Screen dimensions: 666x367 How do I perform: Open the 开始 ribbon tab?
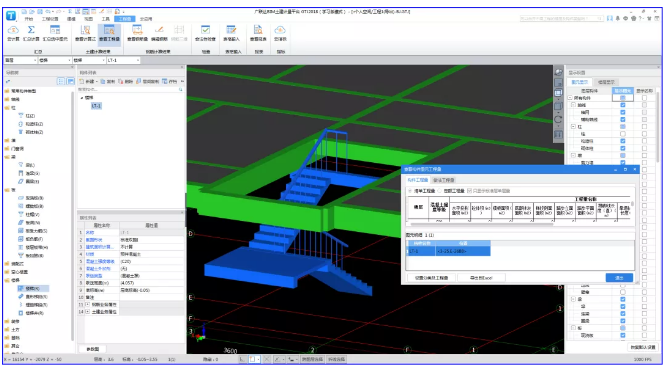(28, 19)
